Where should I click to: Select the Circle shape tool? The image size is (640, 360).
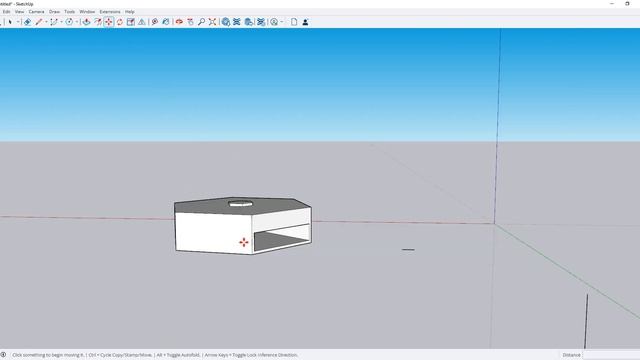69,22
